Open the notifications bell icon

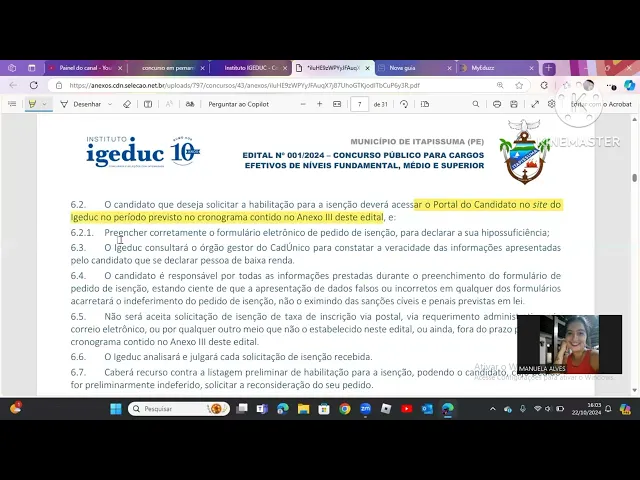click(608, 409)
